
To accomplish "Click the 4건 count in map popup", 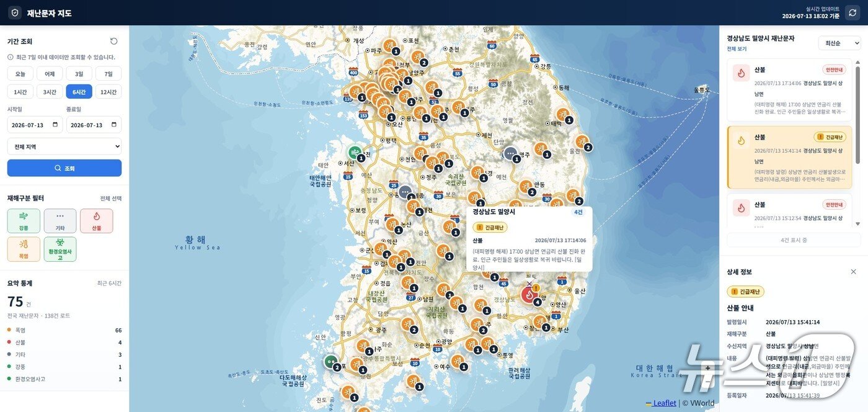I will 578,212.
